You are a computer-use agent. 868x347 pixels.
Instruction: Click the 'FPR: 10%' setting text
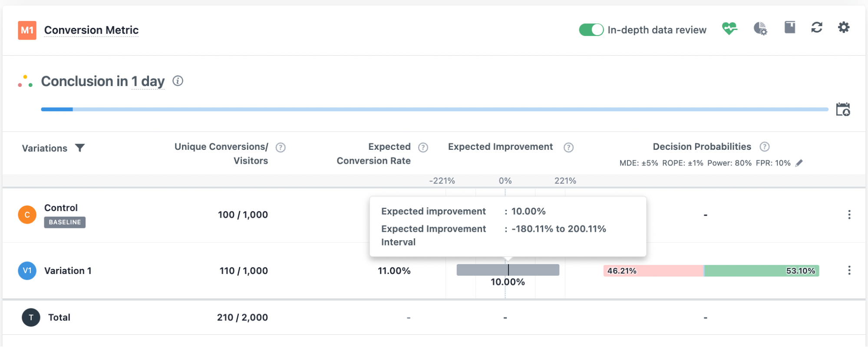(x=773, y=163)
